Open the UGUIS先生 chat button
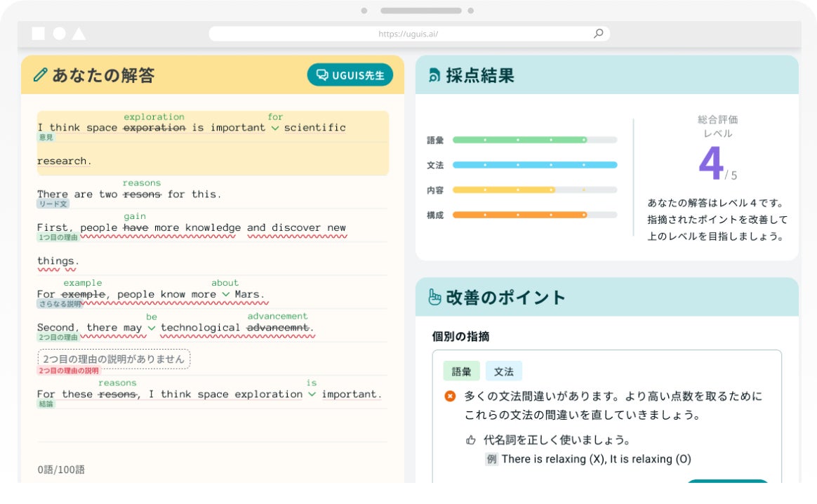The height and width of the screenshot is (504, 817). (x=350, y=75)
